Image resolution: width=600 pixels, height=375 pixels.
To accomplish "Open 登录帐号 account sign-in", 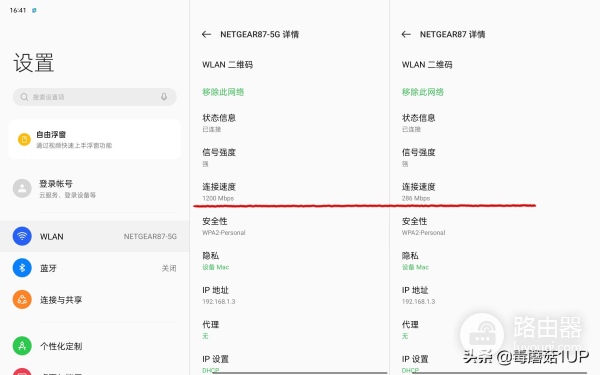I will point(95,189).
